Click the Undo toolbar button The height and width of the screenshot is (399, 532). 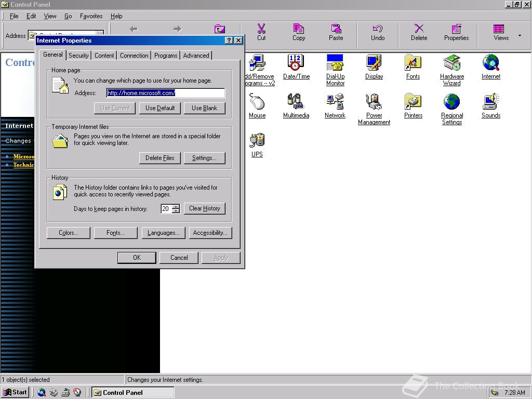point(378,32)
